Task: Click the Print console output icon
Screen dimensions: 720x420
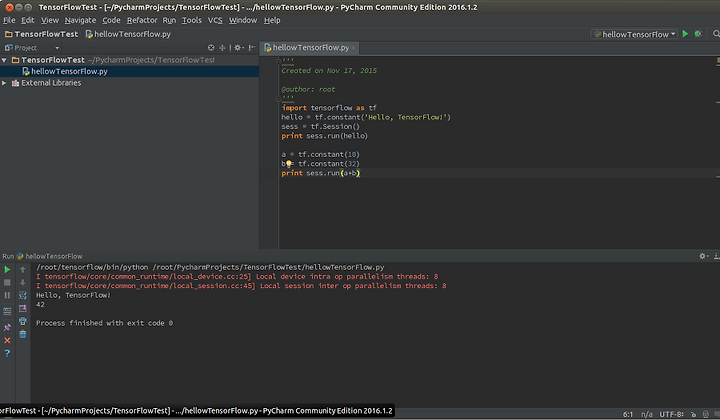Action: tap(22, 321)
